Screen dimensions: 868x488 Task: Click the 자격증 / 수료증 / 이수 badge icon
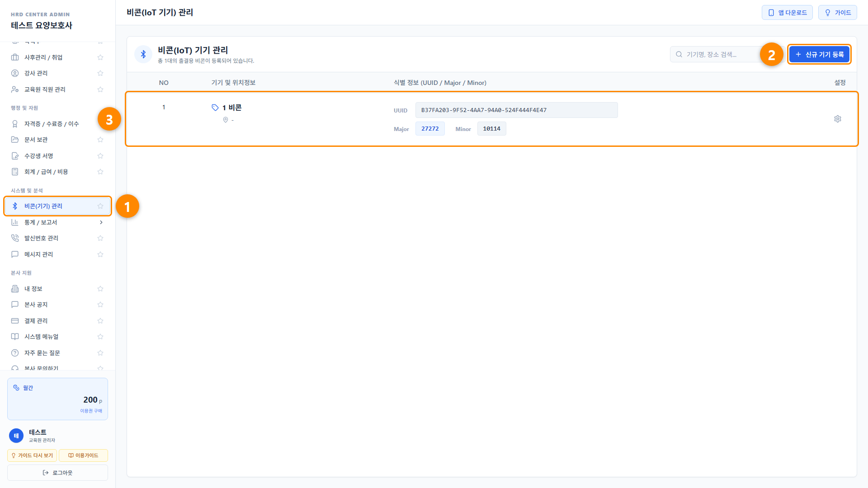pos(15,124)
